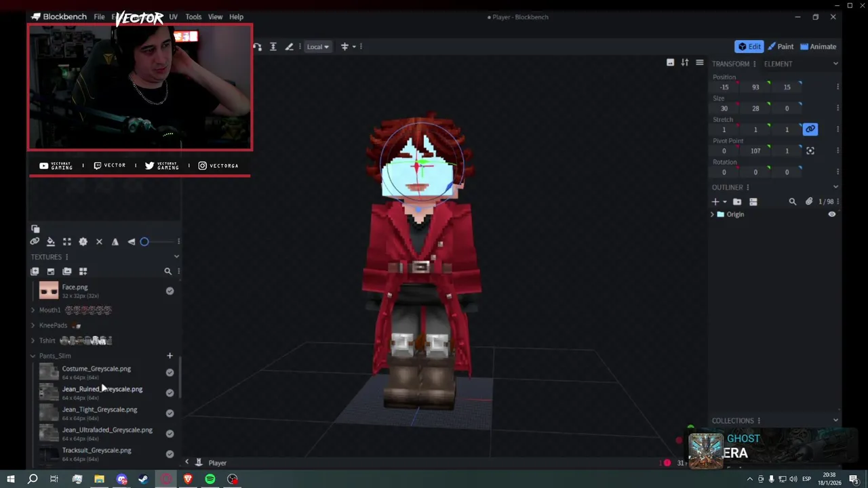This screenshot has height=488, width=868.
Task: Expand the KneePads texture group
Action: click(x=33, y=325)
